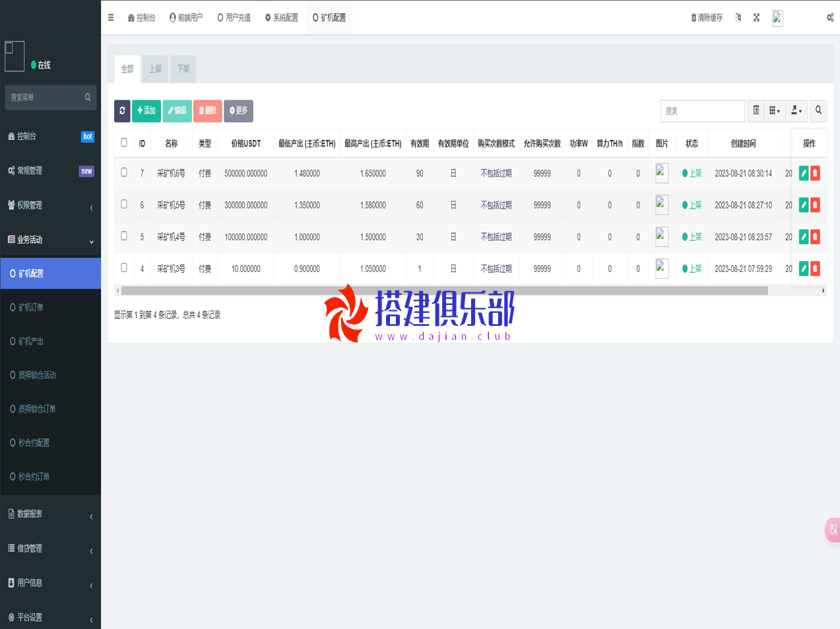
Task: Open the image thumbnail in 采矿机4号 row
Action: coord(662,236)
